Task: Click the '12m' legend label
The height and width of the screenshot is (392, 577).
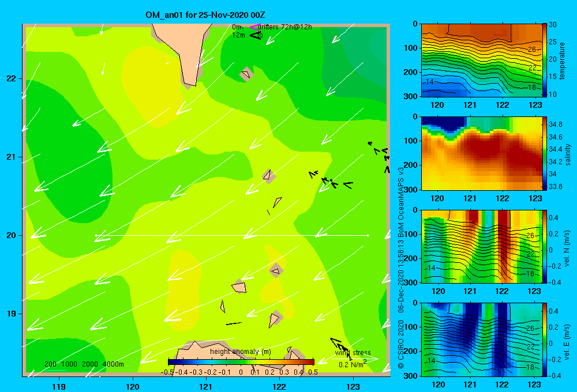Action: point(238,35)
